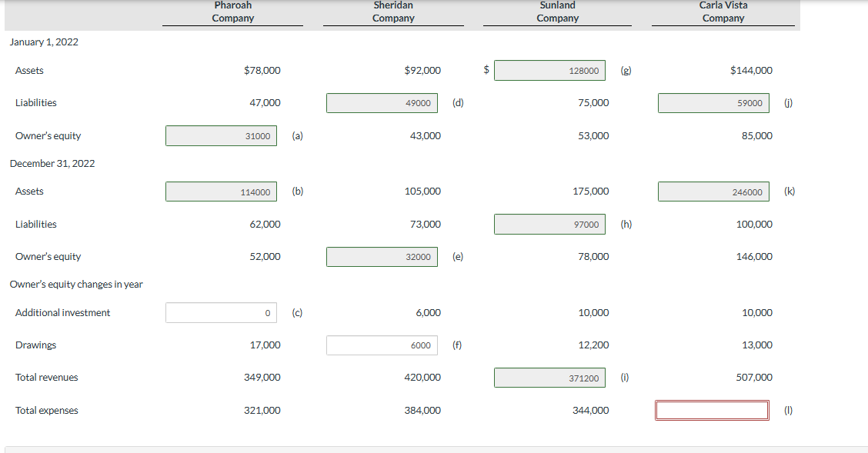Click the January 1, 2022 section label
The image size is (868, 453).
pyautogui.click(x=45, y=42)
